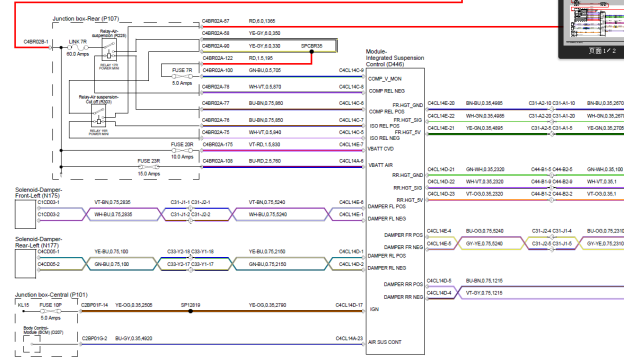This screenshot has height=363, width=624.
Task: Select the Relay-Air suspension-Cut off symbol
Action: (x=98, y=116)
